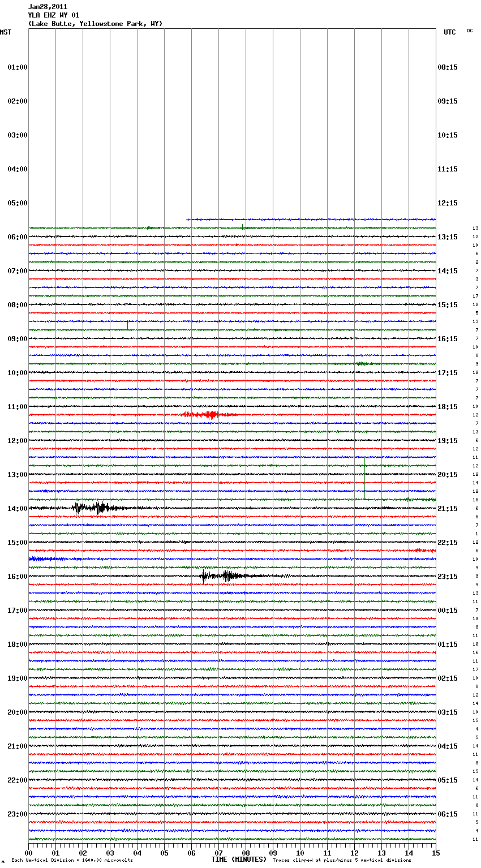Viewport: 481px width, 868px height.
Task: Click the Jan28,2011 date heading
Action: 48,7
